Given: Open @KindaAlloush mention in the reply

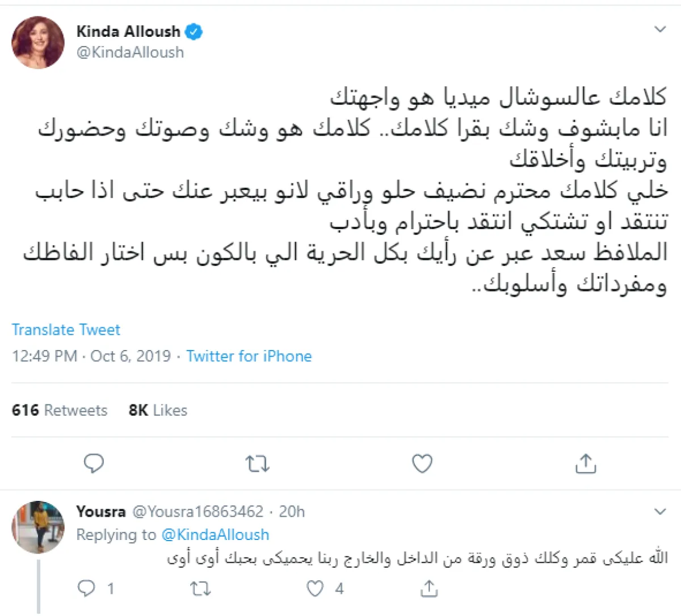Looking at the screenshot, I should pyautogui.click(x=215, y=534).
